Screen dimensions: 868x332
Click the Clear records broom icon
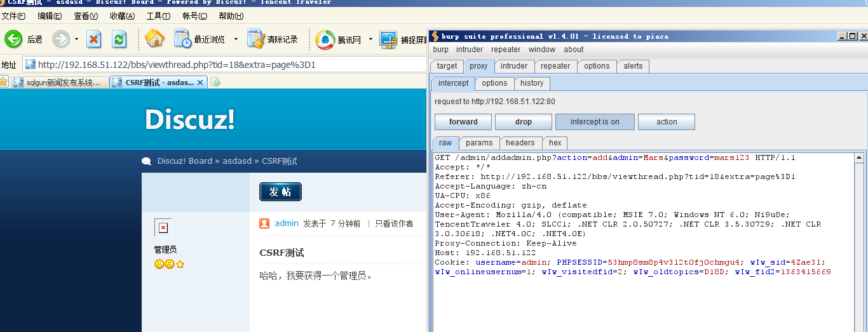coord(256,39)
